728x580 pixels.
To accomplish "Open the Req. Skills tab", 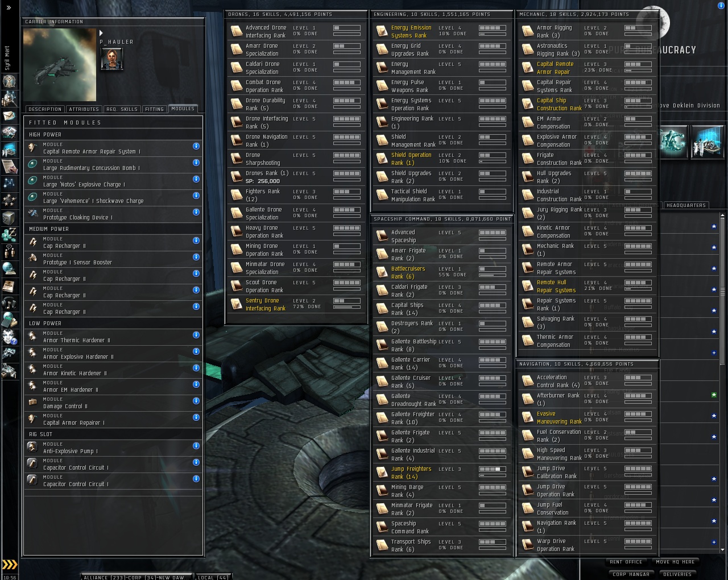I will [x=122, y=109].
